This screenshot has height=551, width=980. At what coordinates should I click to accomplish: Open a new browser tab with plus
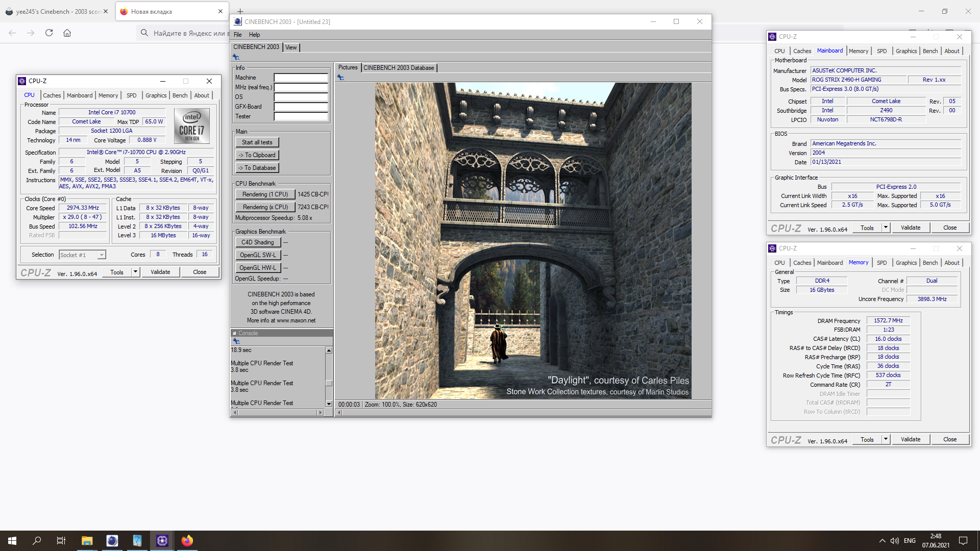(240, 11)
